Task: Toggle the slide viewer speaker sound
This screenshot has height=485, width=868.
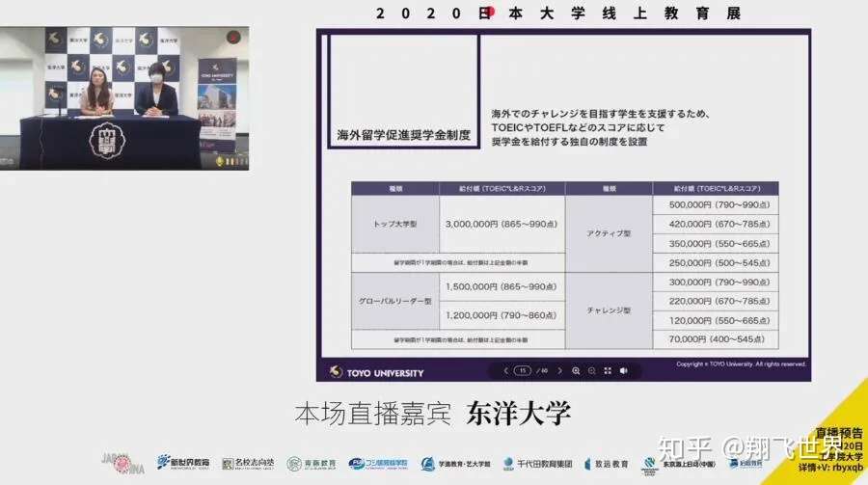Action: [624, 371]
